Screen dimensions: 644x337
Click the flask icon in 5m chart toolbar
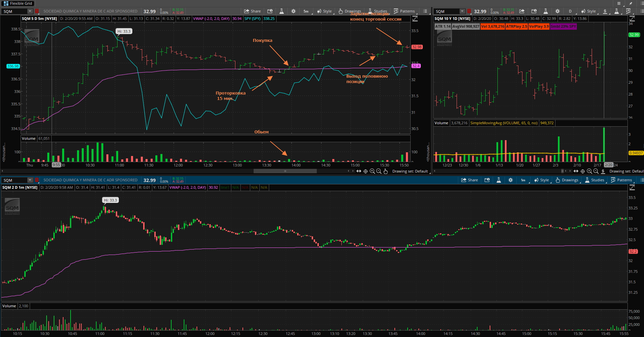pyautogui.click(x=281, y=11)
